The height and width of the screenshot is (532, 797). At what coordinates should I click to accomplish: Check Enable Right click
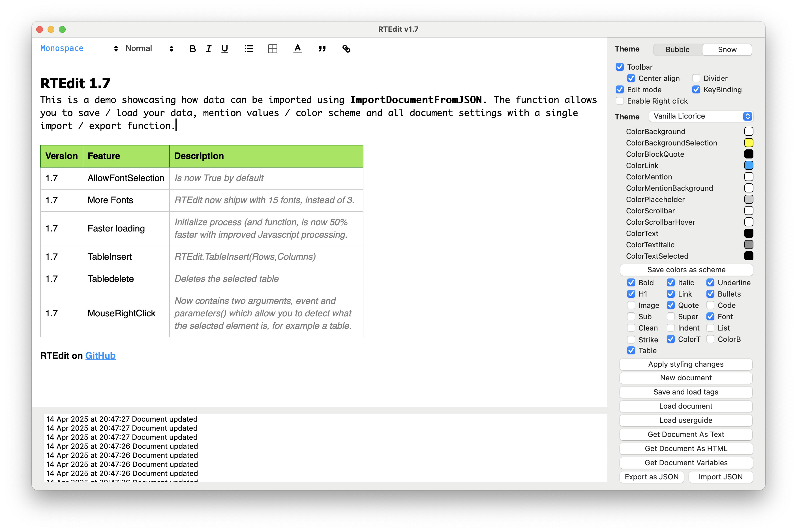620,101
